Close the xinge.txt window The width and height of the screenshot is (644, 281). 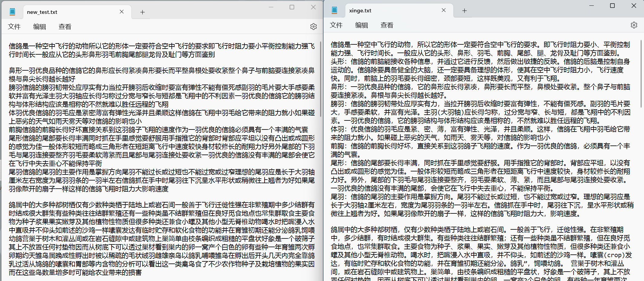634,5
